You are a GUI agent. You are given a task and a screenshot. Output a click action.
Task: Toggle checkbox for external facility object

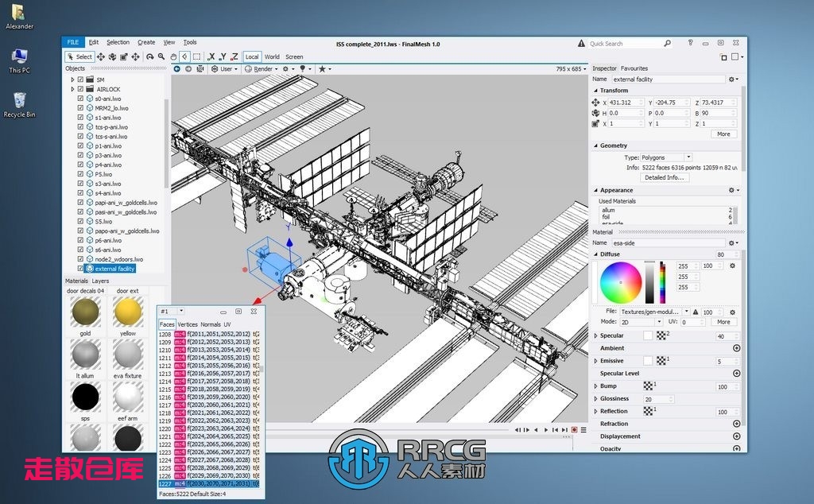(x=80, y=269)
